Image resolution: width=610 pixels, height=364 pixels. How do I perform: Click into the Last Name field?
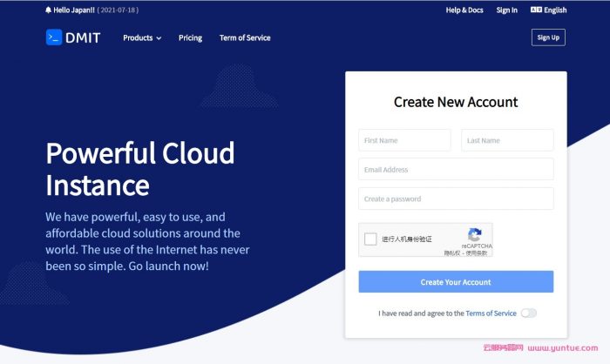coord(507,140)
